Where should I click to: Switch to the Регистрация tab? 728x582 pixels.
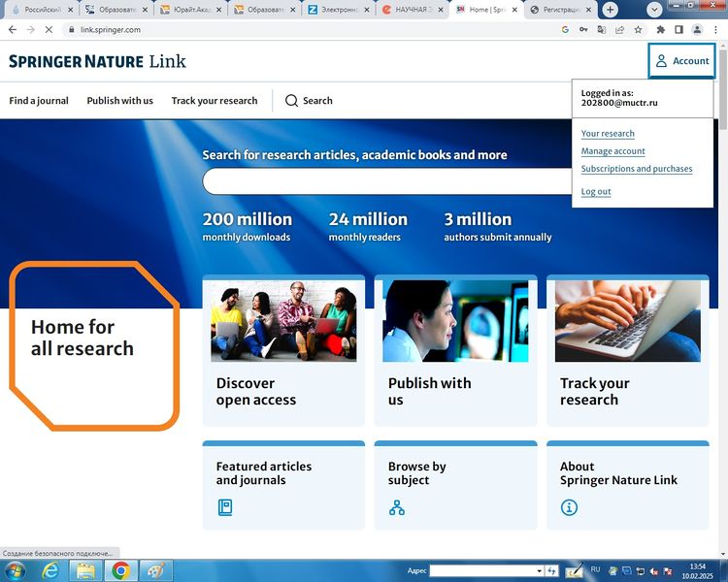coord(560,10)
